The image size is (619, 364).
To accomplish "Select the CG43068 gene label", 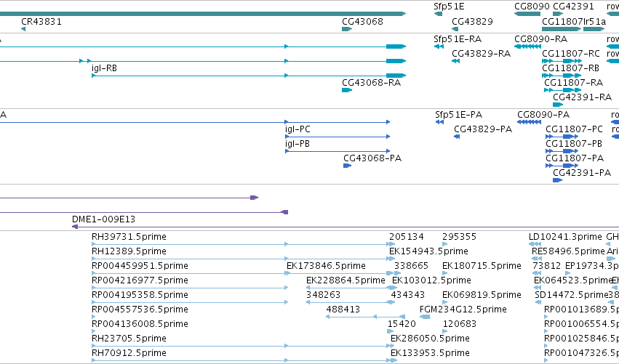I will click(362, 22).
